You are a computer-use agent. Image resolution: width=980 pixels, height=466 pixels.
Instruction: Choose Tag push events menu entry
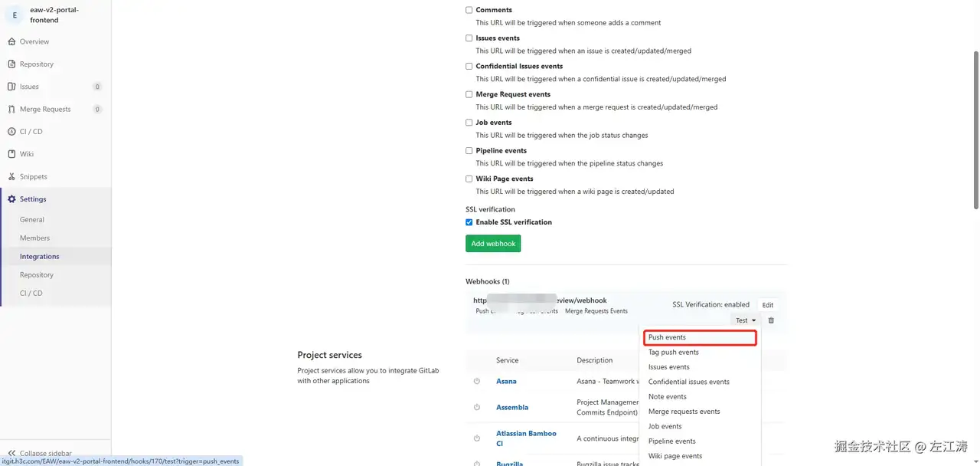(x=674, y=353)
